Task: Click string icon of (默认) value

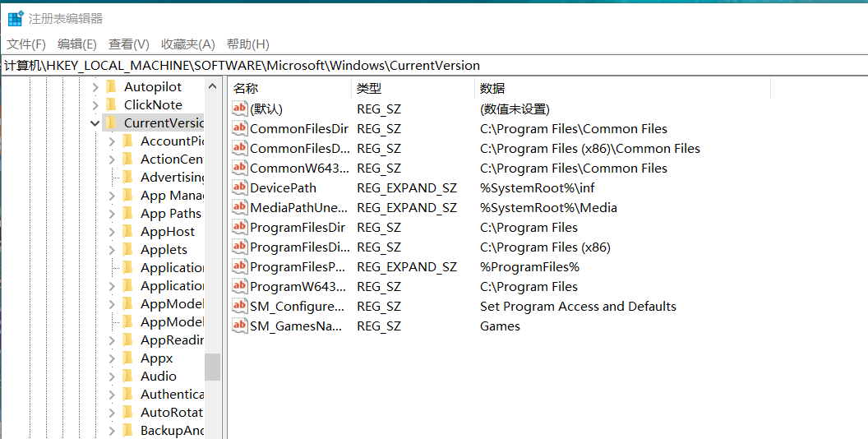Action: click(x=240, y=109)
